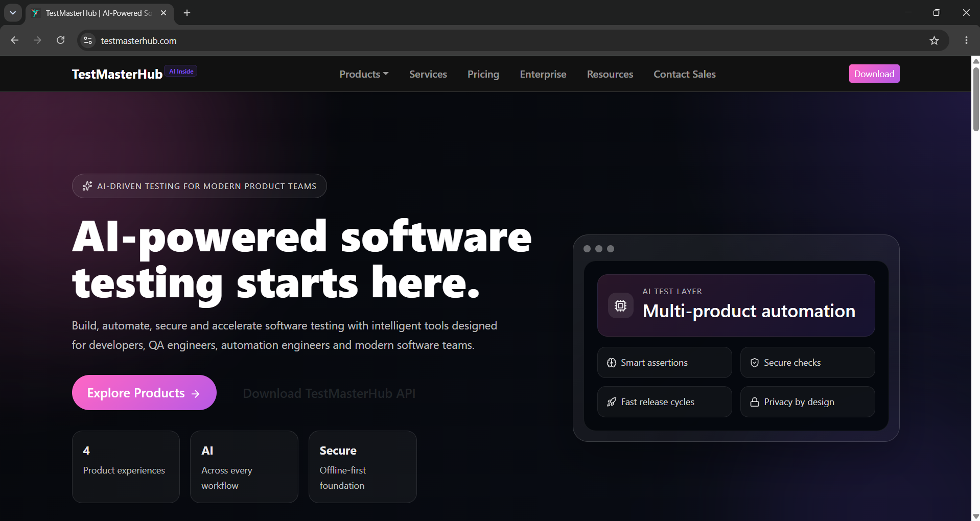The image size is (980, 521).
Task: Click the hero description paragraph
Action: (284, 335)
